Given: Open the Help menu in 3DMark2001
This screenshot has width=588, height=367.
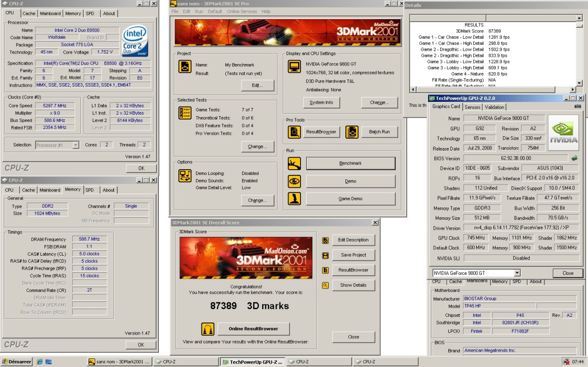Looking at the screenshot, I should (266, 11).
